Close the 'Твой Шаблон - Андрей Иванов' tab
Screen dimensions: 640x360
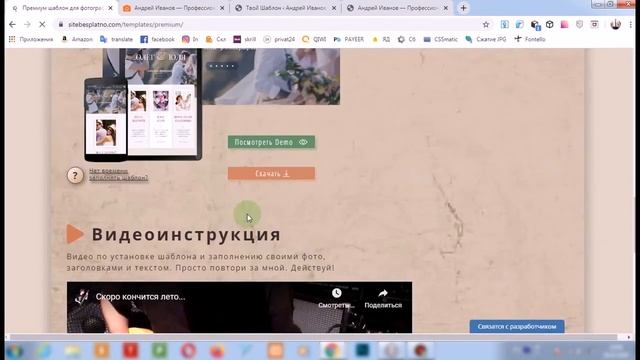click(x=334, y=8)
